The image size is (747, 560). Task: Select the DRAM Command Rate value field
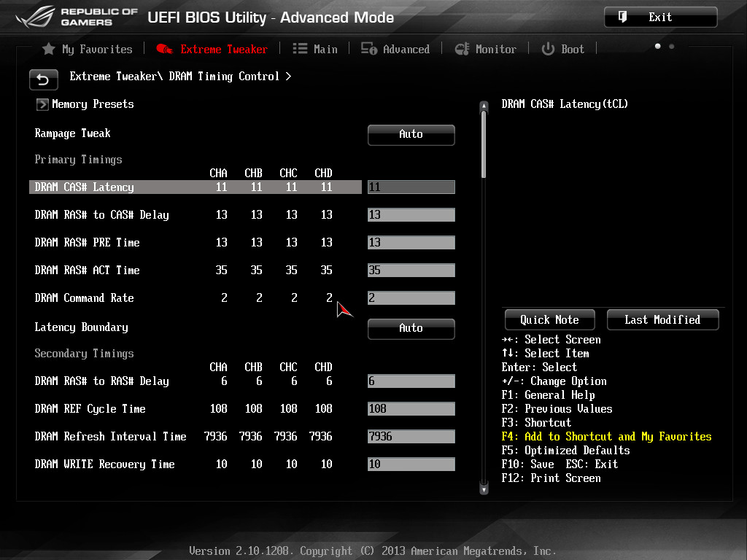[x=411, y=298]
